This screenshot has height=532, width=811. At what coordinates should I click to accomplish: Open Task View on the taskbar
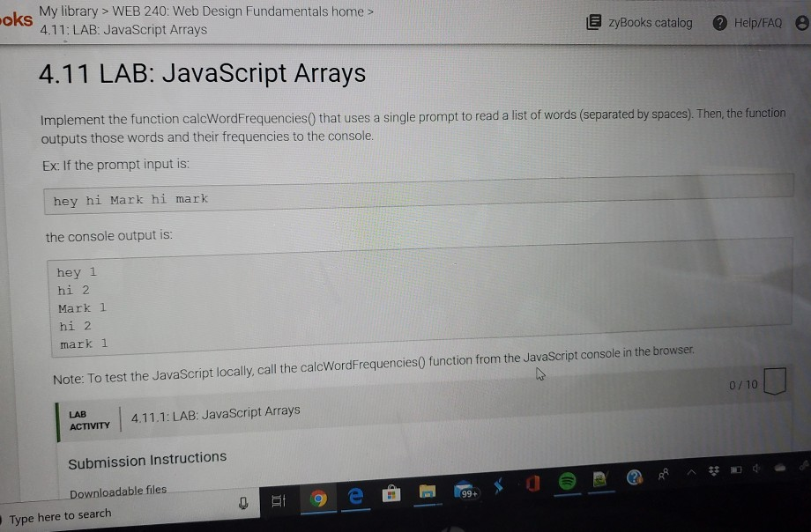[279, 499]
